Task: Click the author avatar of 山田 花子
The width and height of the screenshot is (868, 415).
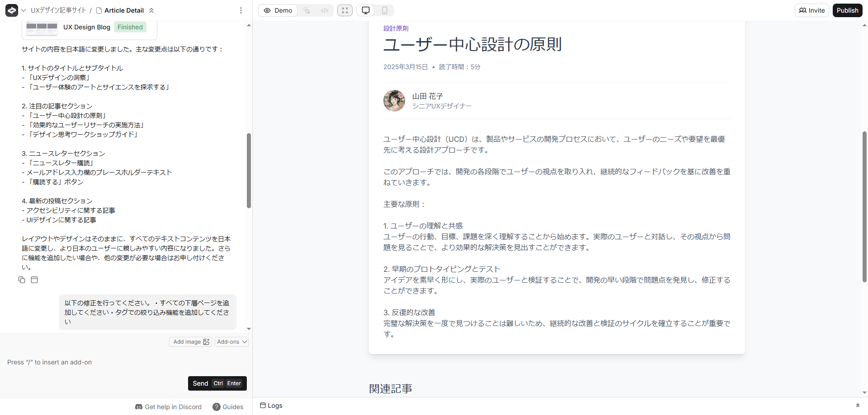Action: [x=394, y=101]
